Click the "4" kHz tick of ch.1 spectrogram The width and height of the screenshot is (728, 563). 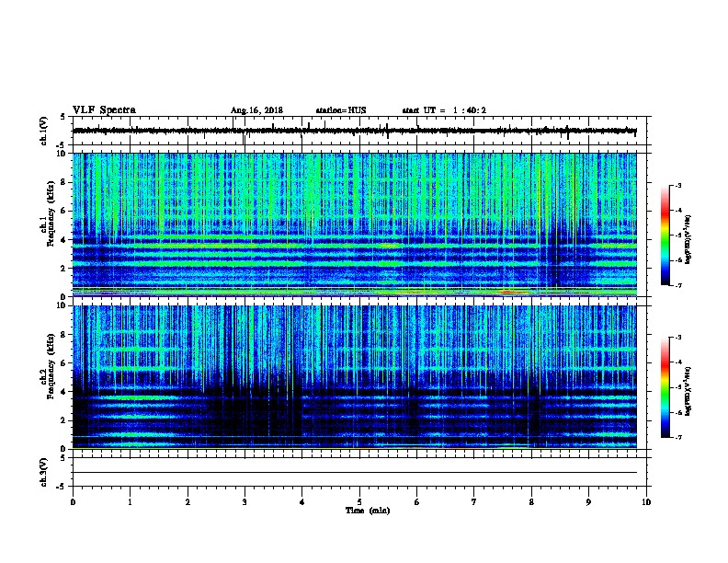click(64, 240)
